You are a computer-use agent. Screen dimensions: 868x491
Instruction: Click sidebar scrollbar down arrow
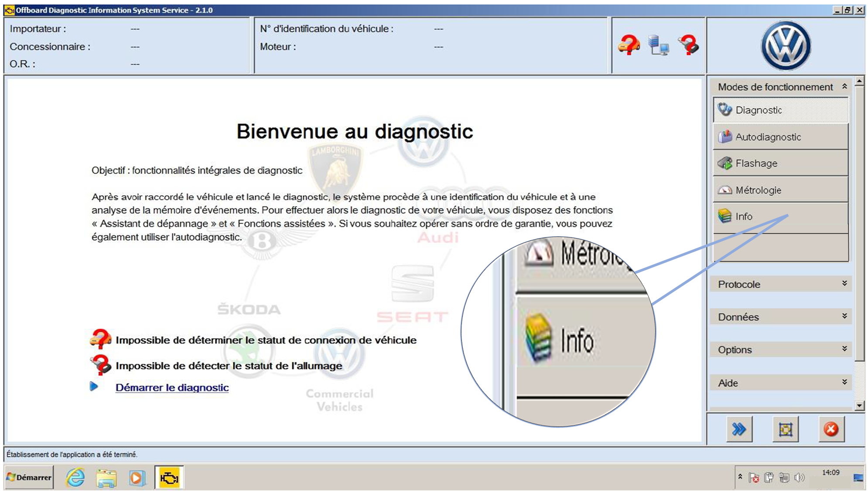point(859,406)
